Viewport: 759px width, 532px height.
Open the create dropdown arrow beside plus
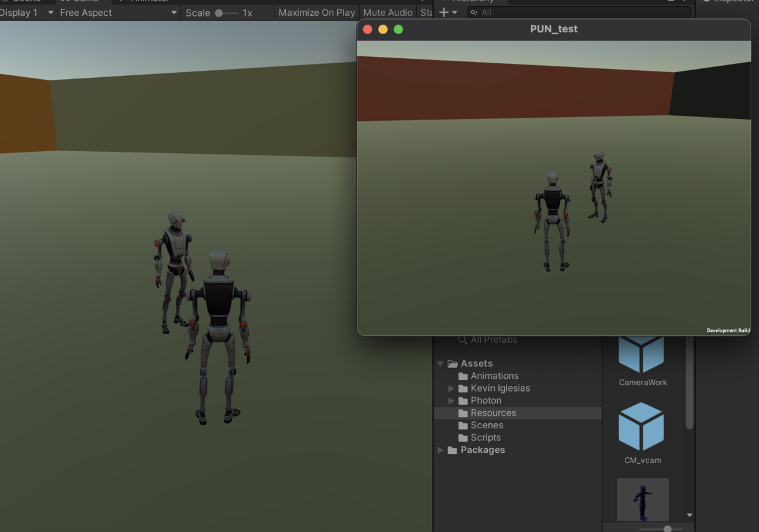[x=455, y=13]
